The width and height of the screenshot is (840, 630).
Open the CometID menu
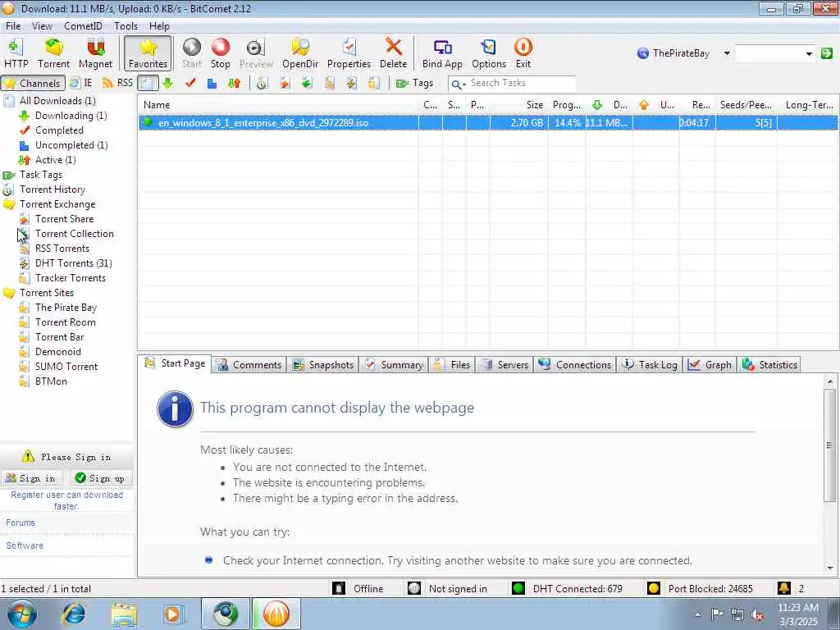[83, 25]
